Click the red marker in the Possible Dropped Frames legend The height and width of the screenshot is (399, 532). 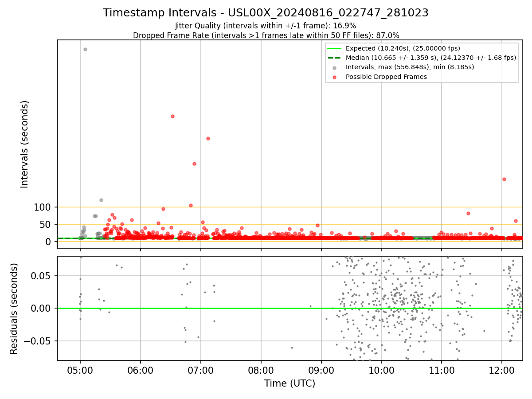[335, 77]
